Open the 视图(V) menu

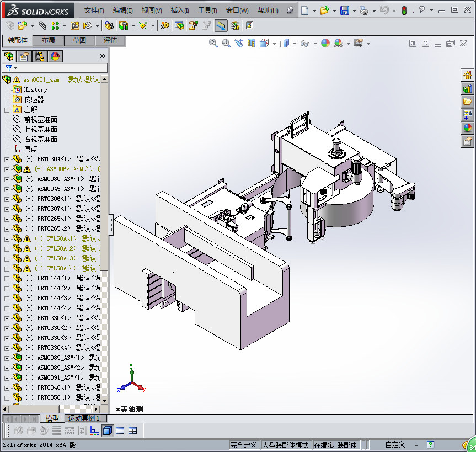[152, 10]
